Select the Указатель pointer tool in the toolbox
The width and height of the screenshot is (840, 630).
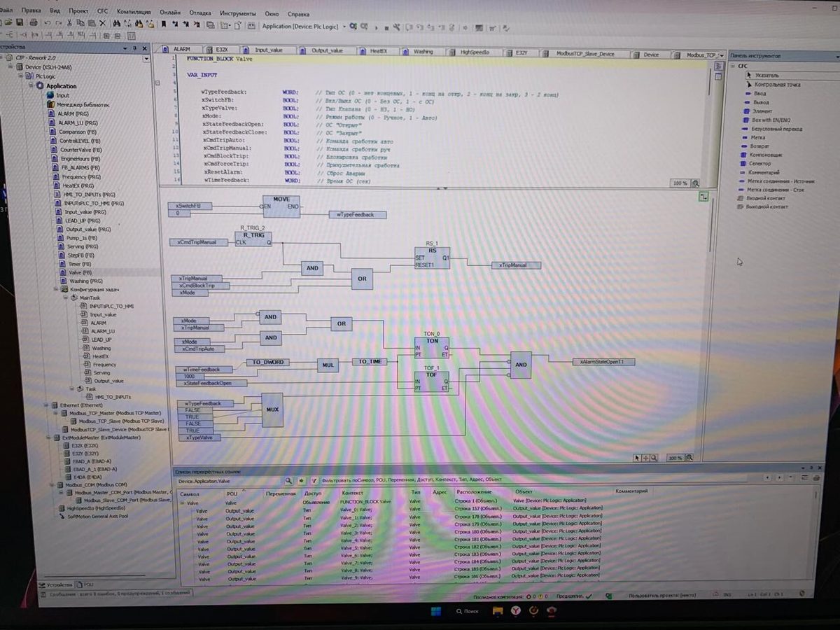[766, 76]
